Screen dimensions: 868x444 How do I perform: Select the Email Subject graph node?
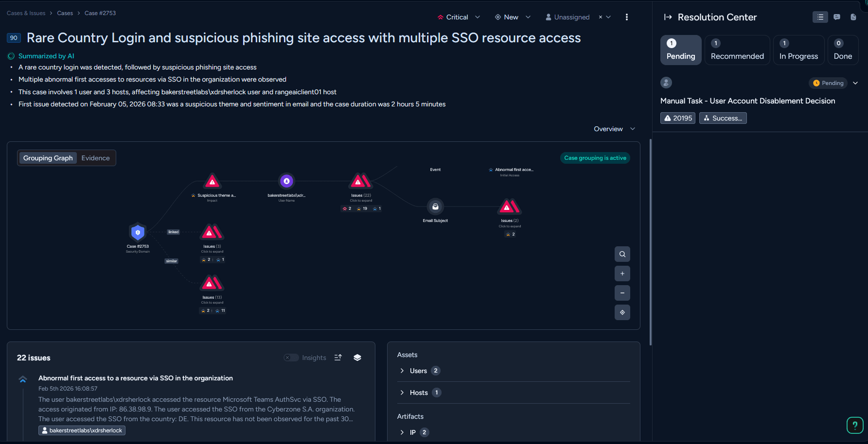click(435, 207)
